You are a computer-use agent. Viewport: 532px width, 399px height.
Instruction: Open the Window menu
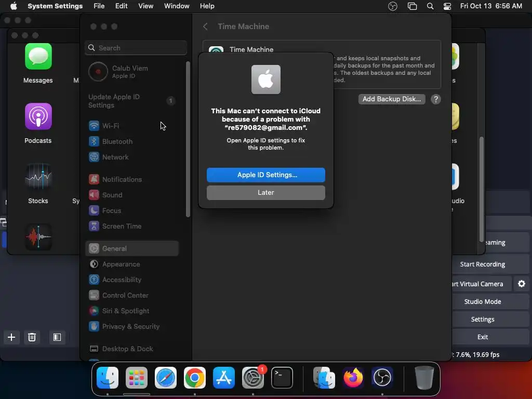click(x=177, y=6)
